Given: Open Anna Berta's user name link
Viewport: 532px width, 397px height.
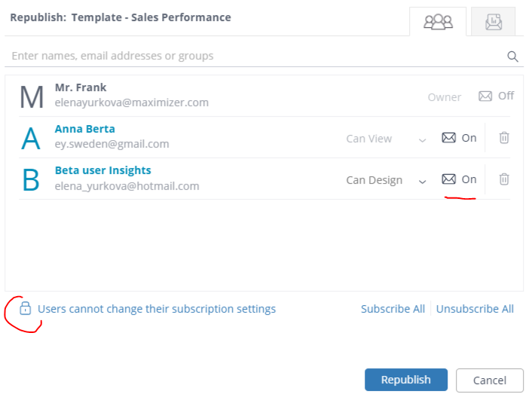Looking at the screenshot, I should (85, 129).
